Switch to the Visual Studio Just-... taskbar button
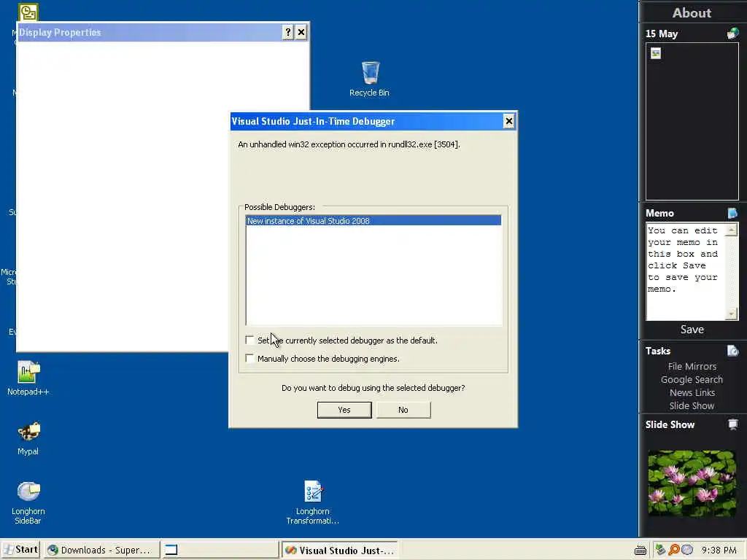 point(340,550)
